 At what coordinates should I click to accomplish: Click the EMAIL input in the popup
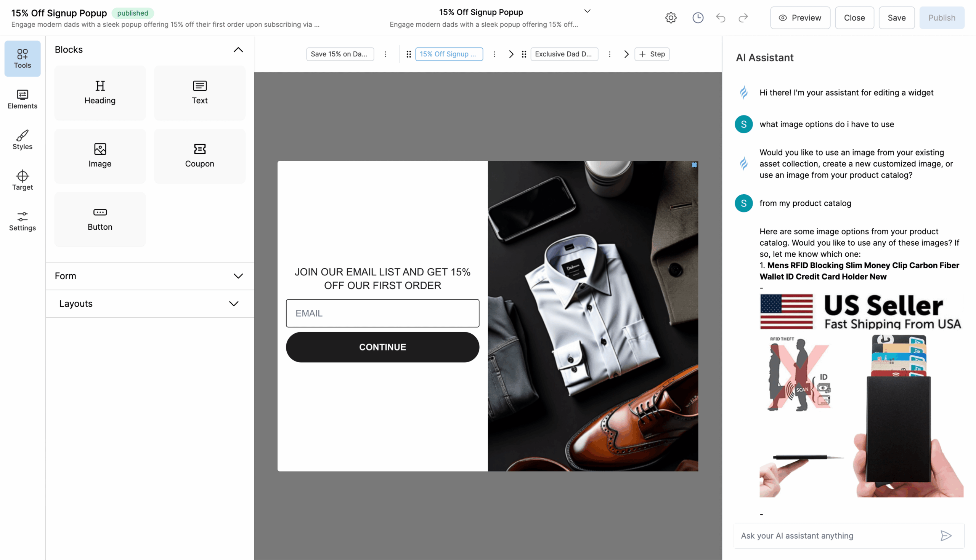pos(382,313)
